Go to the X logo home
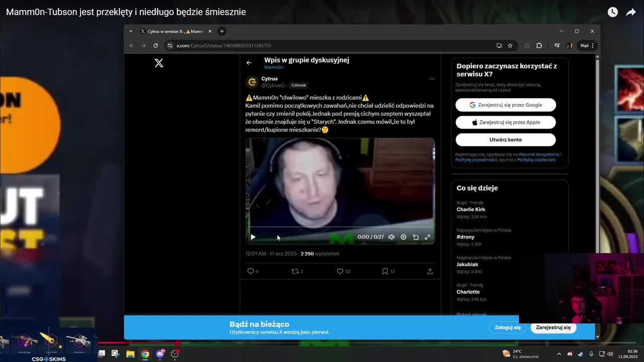The width and height of the screenshot is (644, 362). (159, 63)
